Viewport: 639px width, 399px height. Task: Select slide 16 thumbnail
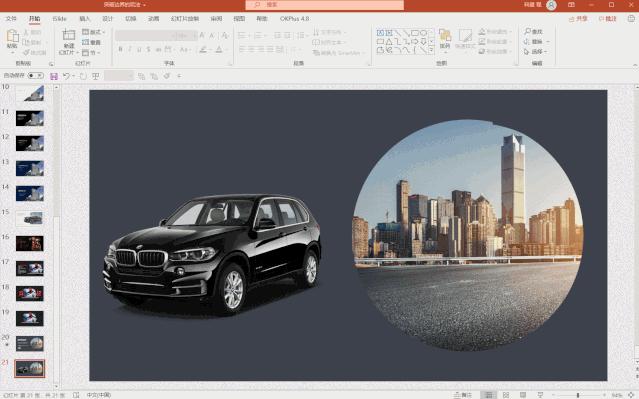coord(30,243)
